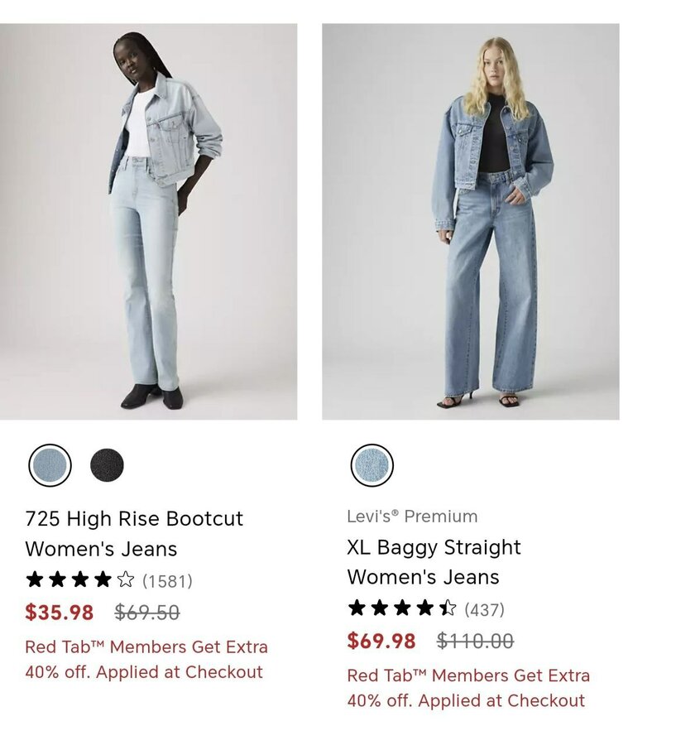The width and height of the screenshot is (700, 745).
Task: Open the XL Baggy Straight product image
Action: (471, 221)
